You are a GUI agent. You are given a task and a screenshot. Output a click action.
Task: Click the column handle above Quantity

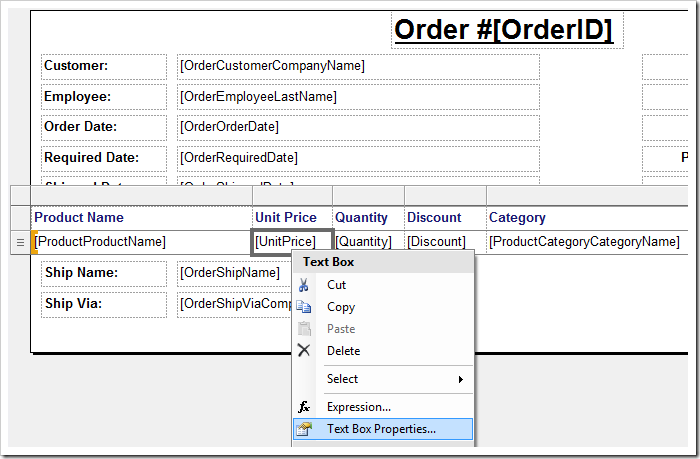pos(368,196)
